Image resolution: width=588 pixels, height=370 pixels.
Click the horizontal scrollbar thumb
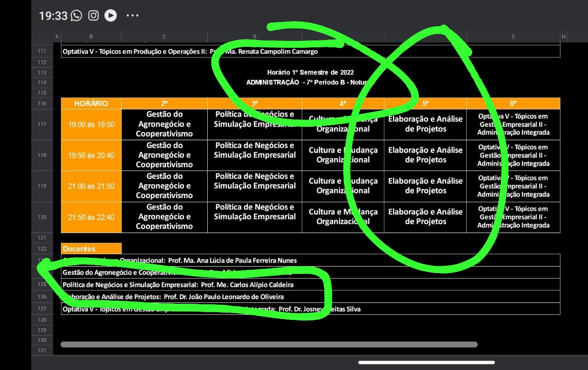(x=269, y=344)
